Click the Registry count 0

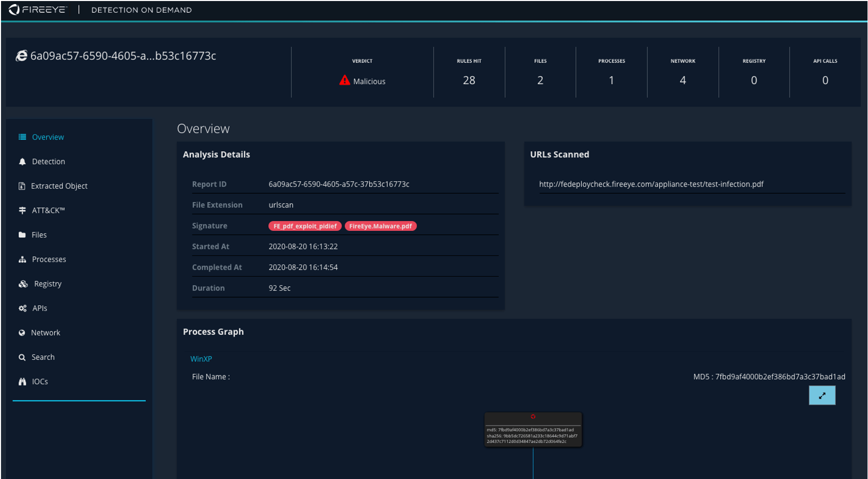point(754,81)
